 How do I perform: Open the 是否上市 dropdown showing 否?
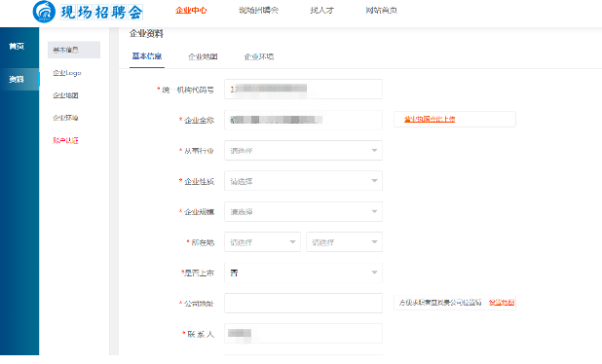click(303, 273)
